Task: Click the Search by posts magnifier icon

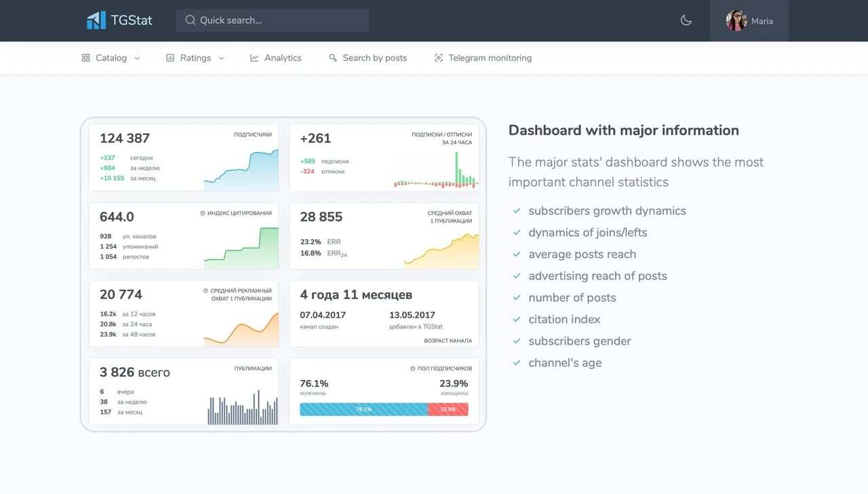Action: click(333, 58)
